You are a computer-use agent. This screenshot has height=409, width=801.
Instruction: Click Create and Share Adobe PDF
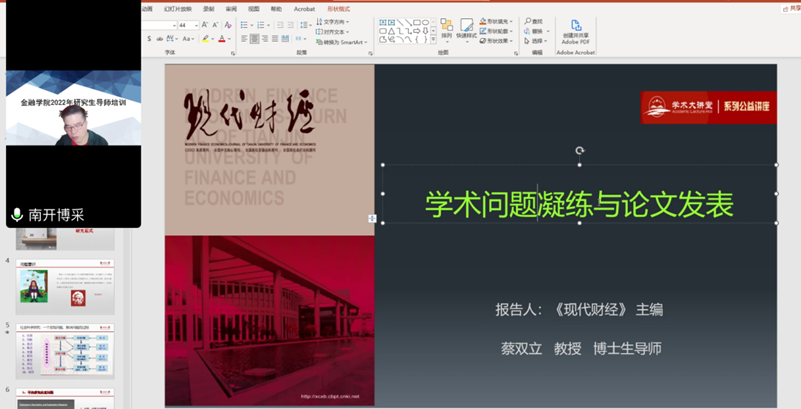(577, 30)
